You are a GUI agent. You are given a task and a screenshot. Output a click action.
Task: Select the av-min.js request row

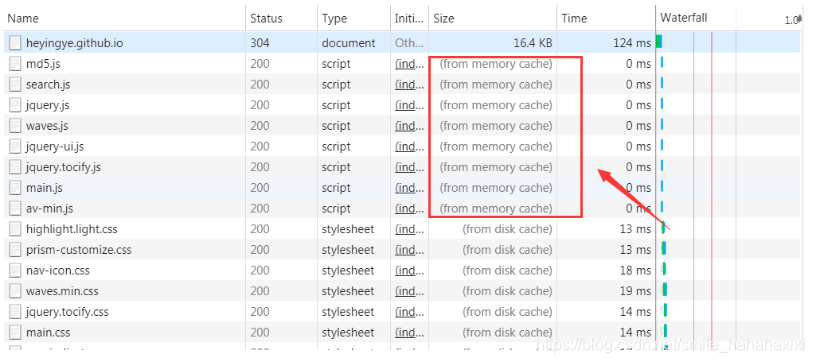point(401,208)
